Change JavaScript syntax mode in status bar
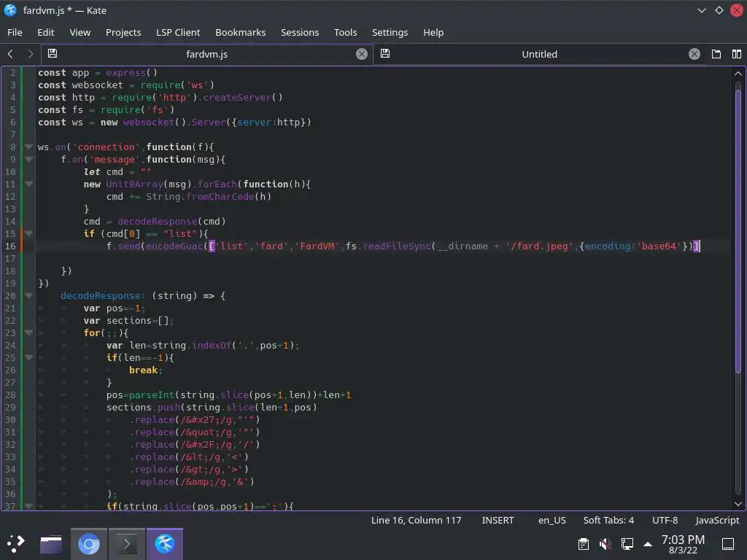The width and height of the screenshot is (747, 560). pos(717,521)
